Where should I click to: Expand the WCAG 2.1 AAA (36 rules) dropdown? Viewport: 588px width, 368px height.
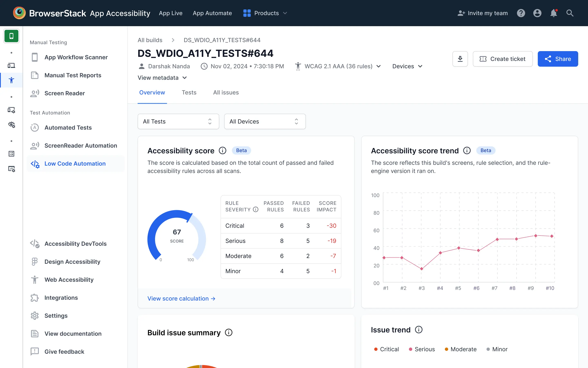[338, 66]
